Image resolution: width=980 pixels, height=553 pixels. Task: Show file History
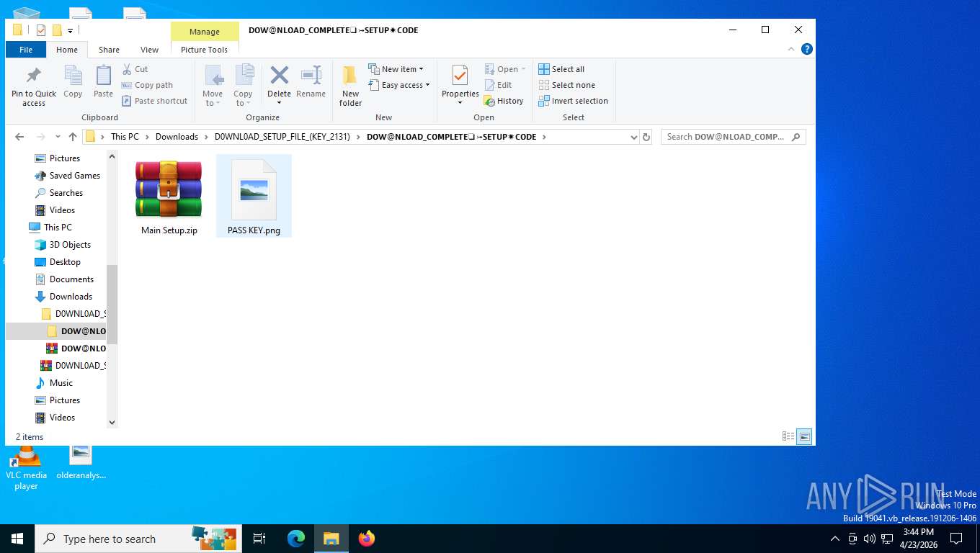pyautogui.click(x=504, y=101)
